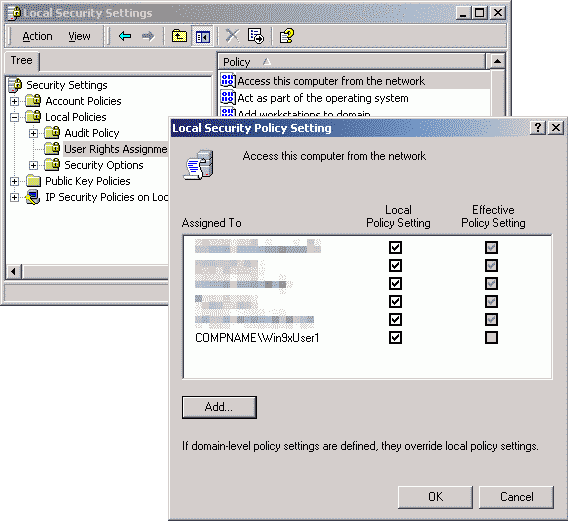Click the Add... button
Image resolution: width=568 pixels, height=521 pixels.
(219, 407)
